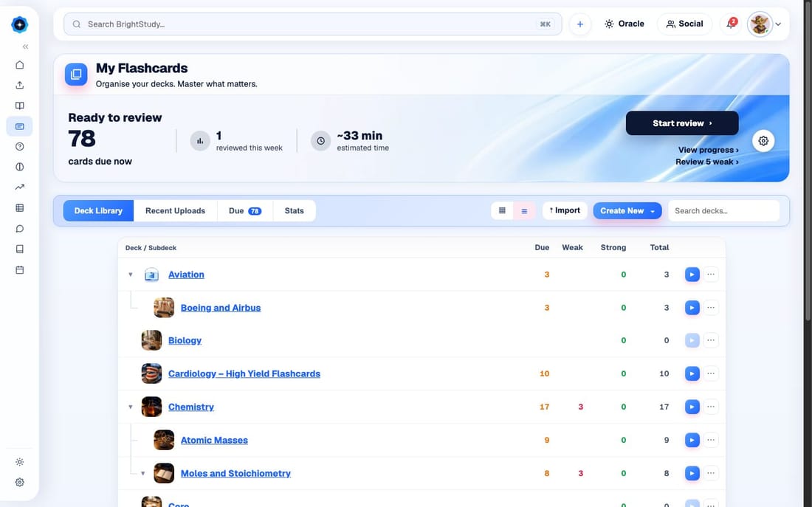The height and width of the screenshot is (507, 812).
Task: Switch to the Stats tab
Action: 294,211
